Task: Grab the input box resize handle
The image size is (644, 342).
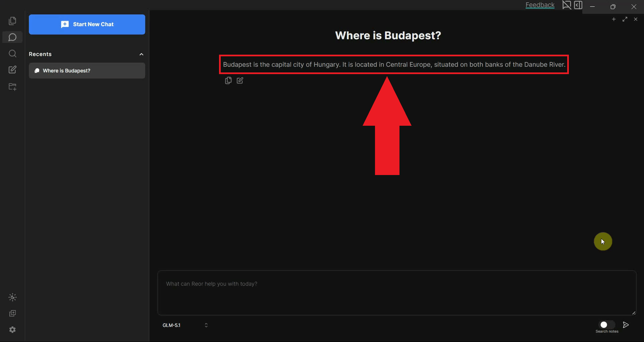Action: [634, 313]
